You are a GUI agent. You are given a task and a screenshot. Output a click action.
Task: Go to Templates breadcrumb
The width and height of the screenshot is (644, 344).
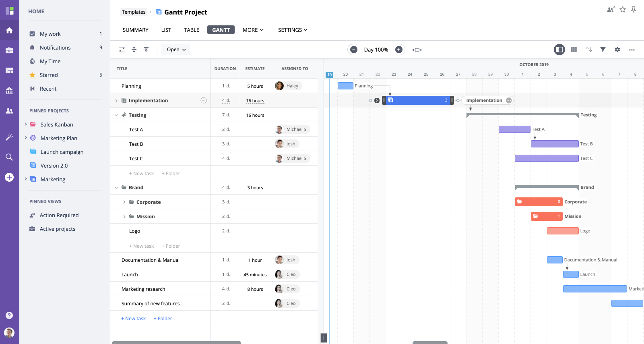(x=134, y=12)
